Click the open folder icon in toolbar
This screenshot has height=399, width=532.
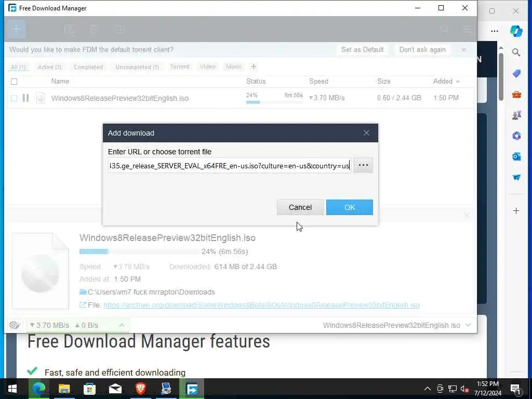[120, 30]
